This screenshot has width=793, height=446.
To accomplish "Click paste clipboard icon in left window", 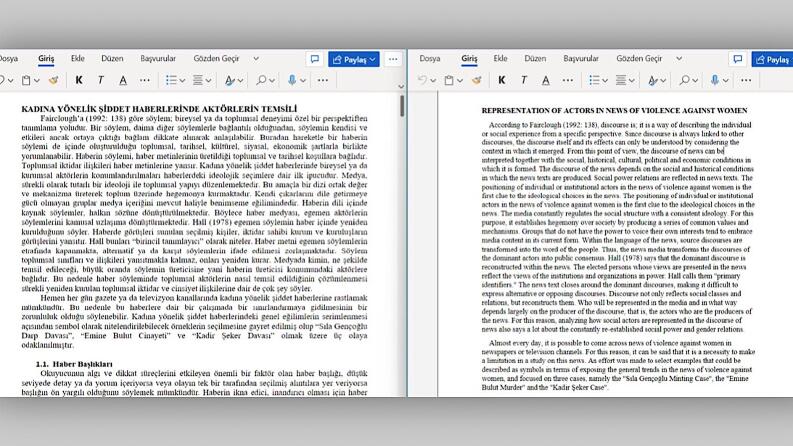I will pyautogui.click(x=26, y=80).
